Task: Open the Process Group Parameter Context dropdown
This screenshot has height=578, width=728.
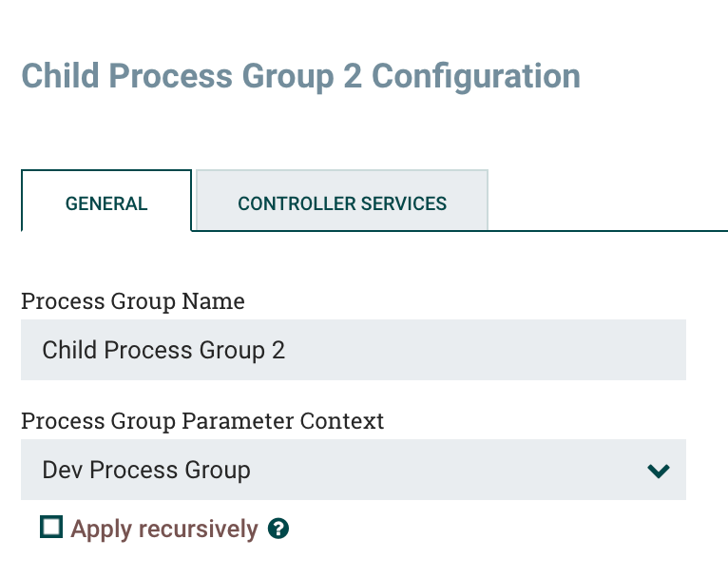Action: coord(353,470)
